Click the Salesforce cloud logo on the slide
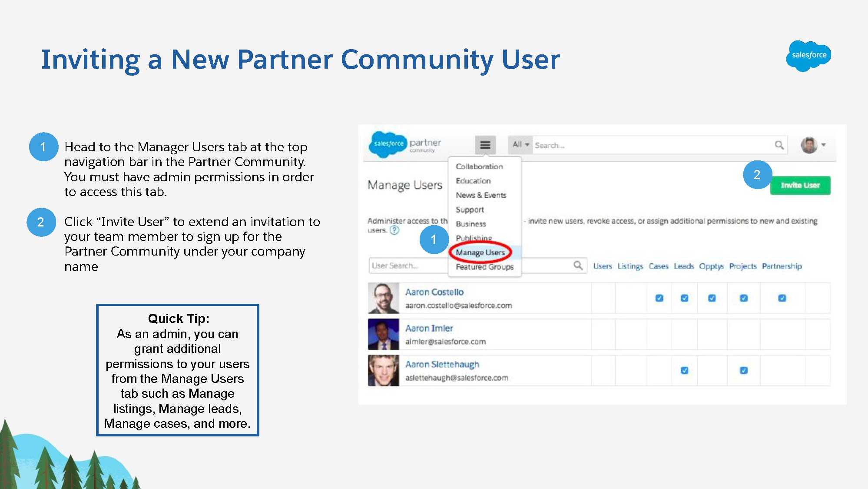 tap(808, 56)
